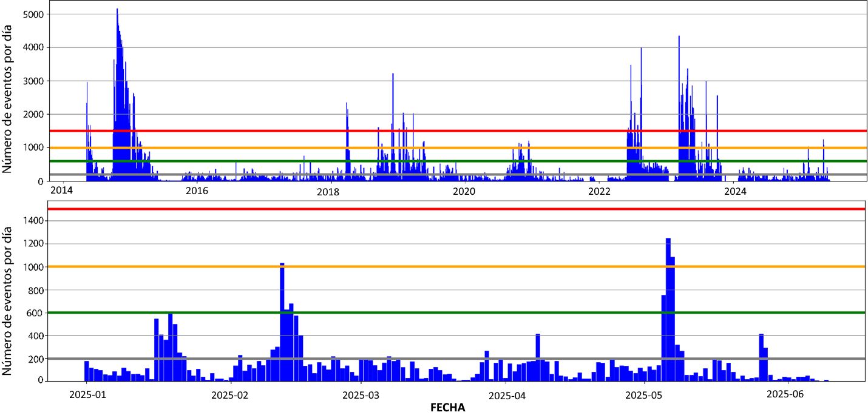Click the FECHA axis title

447,408
